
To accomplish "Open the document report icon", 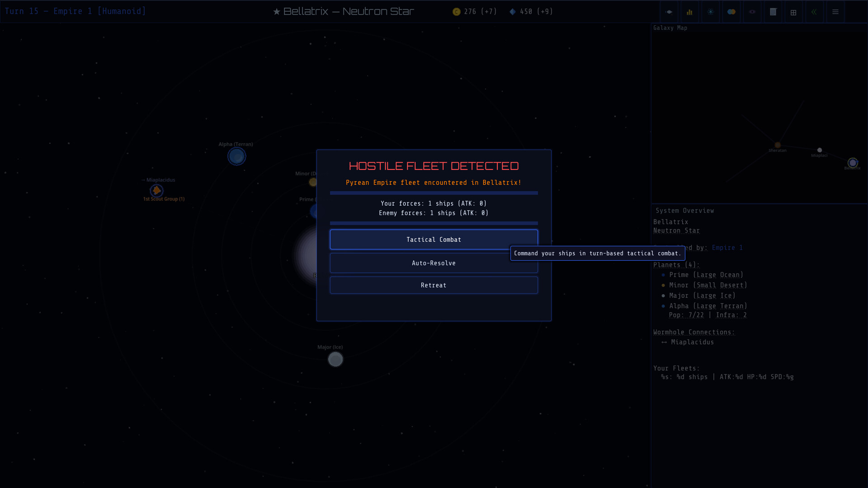I will coord(773,12).
